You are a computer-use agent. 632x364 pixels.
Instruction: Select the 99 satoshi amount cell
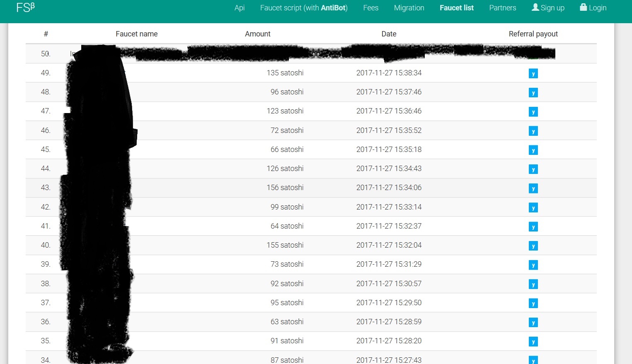point(287,207)
